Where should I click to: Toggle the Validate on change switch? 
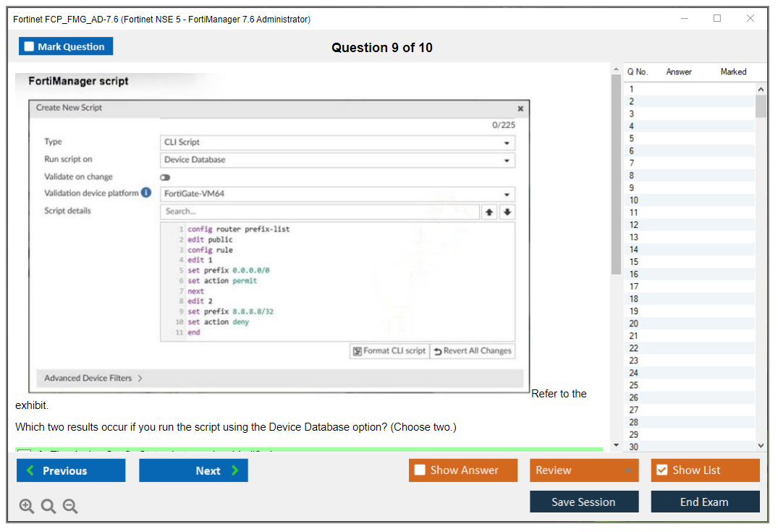165,177
